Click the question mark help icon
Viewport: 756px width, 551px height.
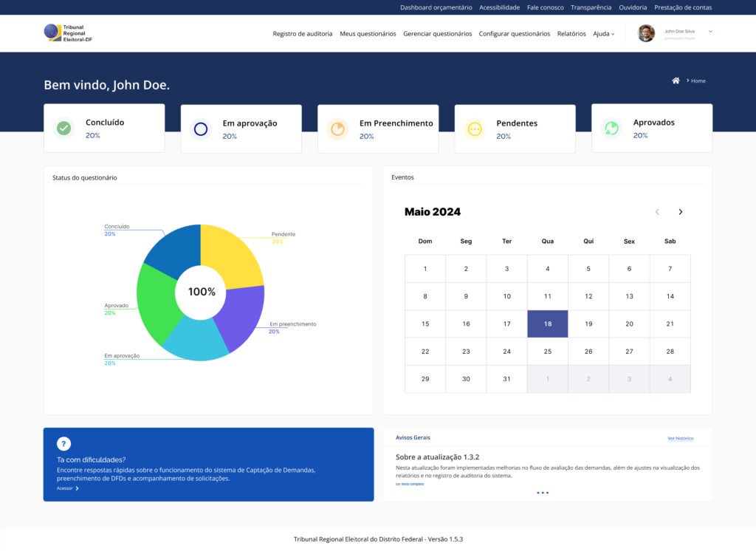(x=64, y=444)
